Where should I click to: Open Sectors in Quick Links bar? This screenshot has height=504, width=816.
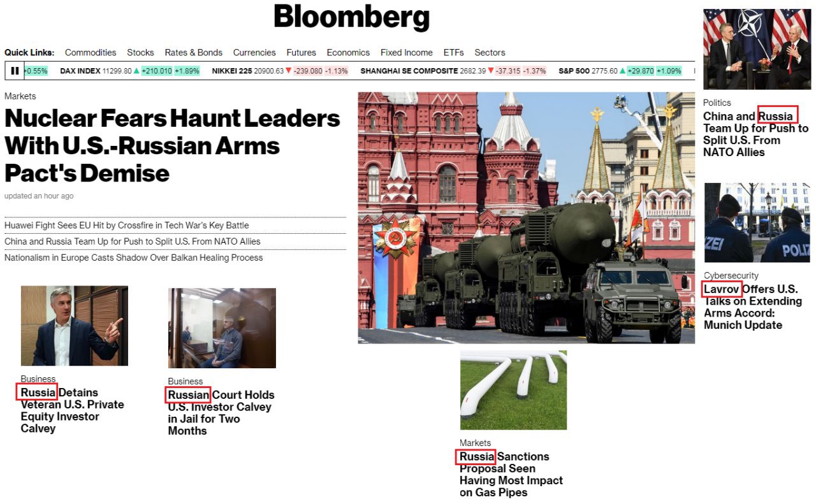490,52
